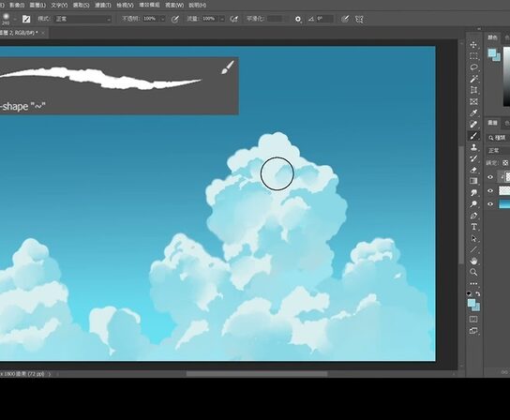The height and width of the screenshot is (420, 510).
Task: Expand the flow 100% dropdown arrow
Action: pyautogui.click(x=222, y=19)
